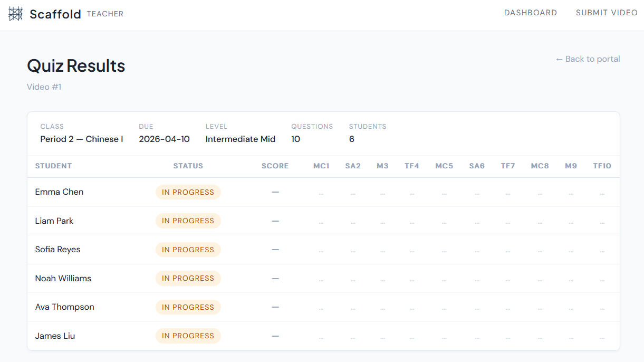The width and height of the screenshot is (644, 362).
Task: Select the LEVEL value Intermediate Mid
Action: (x=241, y=139)
